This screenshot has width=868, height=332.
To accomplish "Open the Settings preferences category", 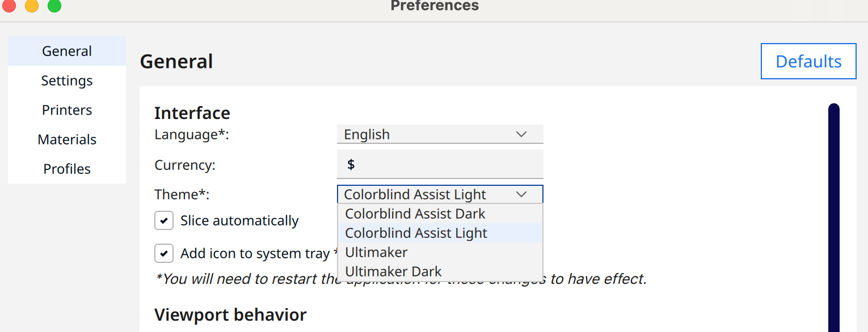I will [x=67, y=80].
